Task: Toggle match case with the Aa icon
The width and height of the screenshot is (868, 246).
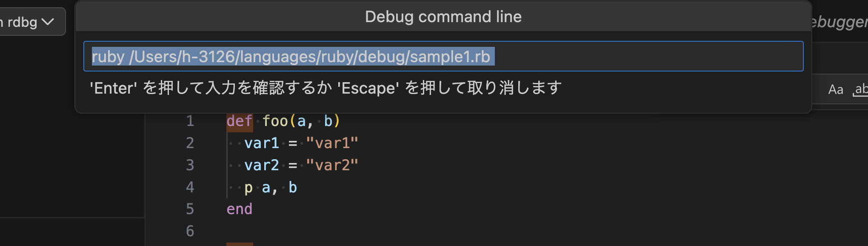Action: pos(836,89)
